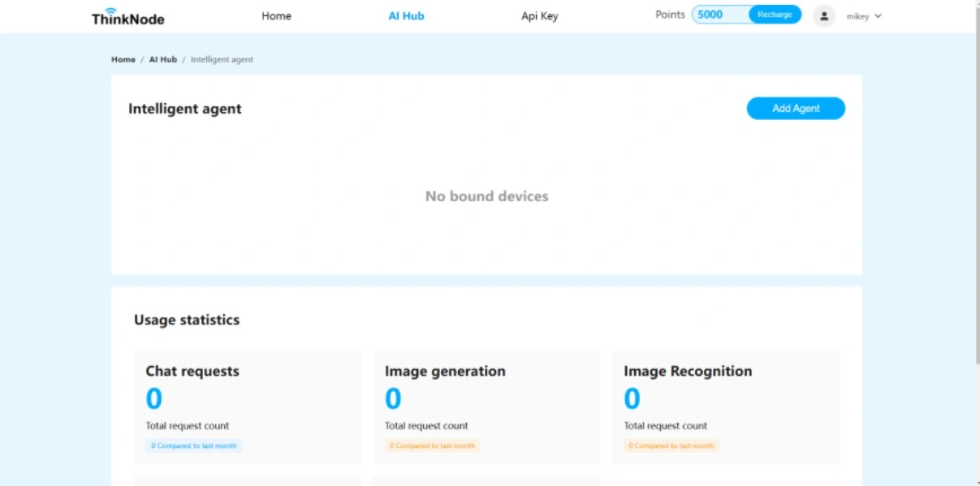Click Image Recognition comparison badge
980x486 pixels.
pyautogui.click(x=671, y=445)
